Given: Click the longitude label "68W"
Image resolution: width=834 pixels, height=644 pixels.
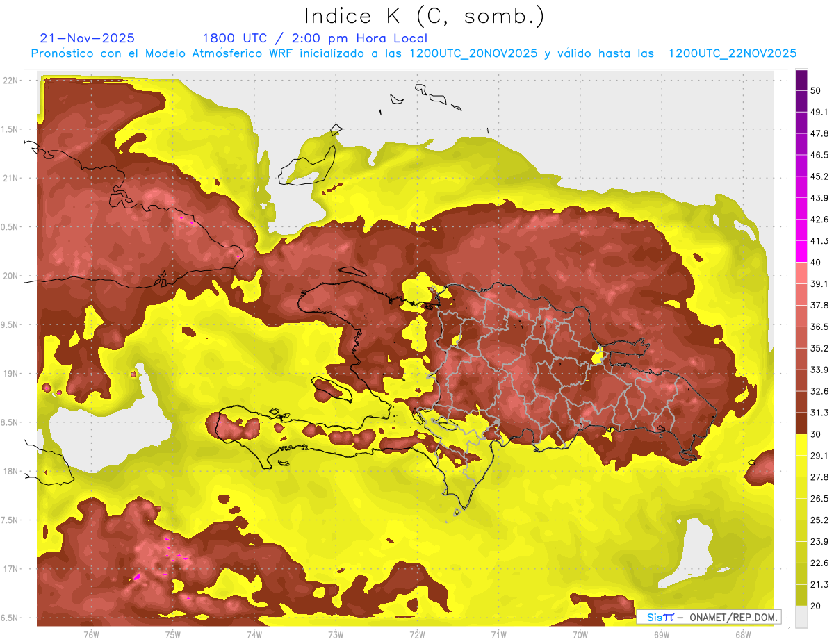Looking at the screenshot, I should [x=743, y=635].
